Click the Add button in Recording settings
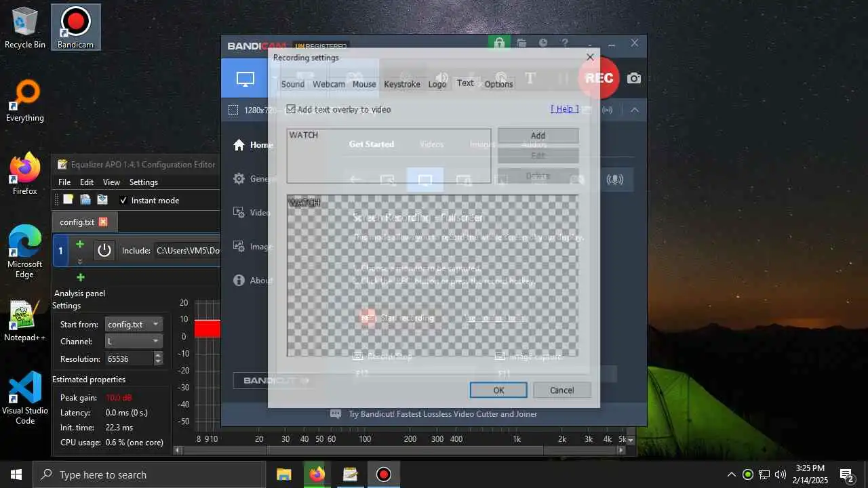The height and width of the screenshot is (488, 868). point(538,136)
